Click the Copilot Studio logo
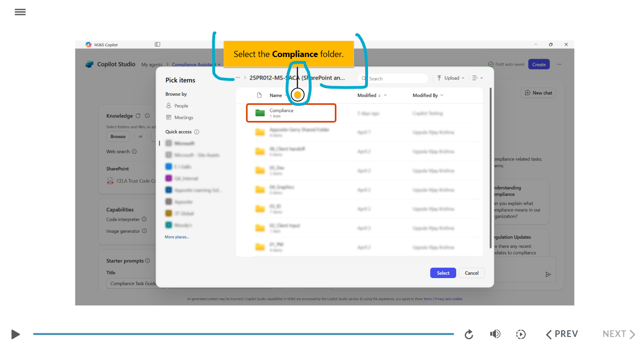 pyautogui.click(x=90, y=65)
